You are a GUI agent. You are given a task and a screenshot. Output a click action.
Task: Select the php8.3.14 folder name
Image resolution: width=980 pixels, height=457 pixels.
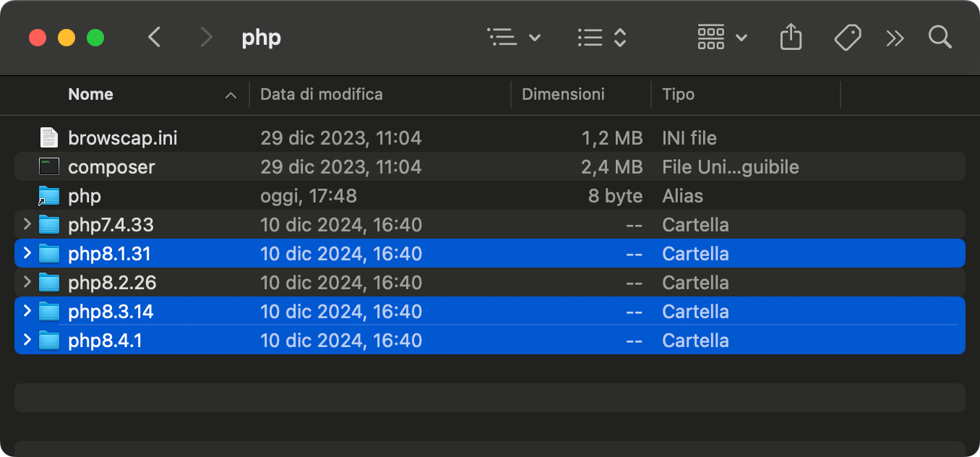[x=111, y=312]
